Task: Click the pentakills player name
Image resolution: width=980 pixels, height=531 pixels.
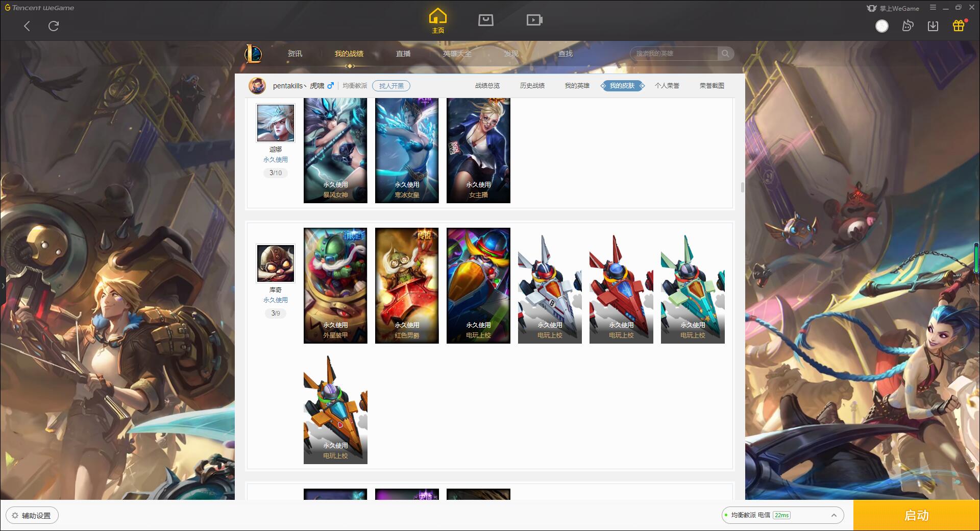Action: coord(299,86)
